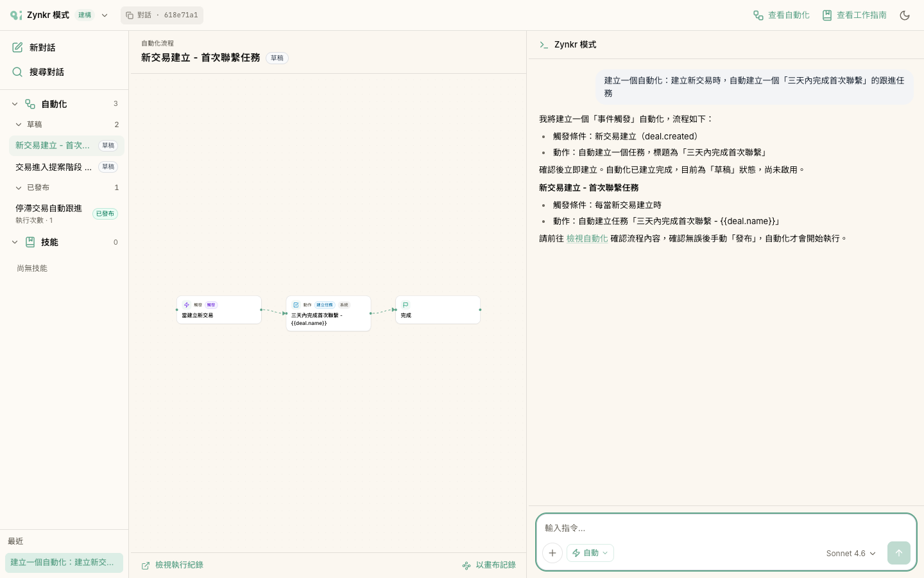This screenshot has width=924, height=578.
Task: Click the 建構 mode badge
Action: click(85, 15)
